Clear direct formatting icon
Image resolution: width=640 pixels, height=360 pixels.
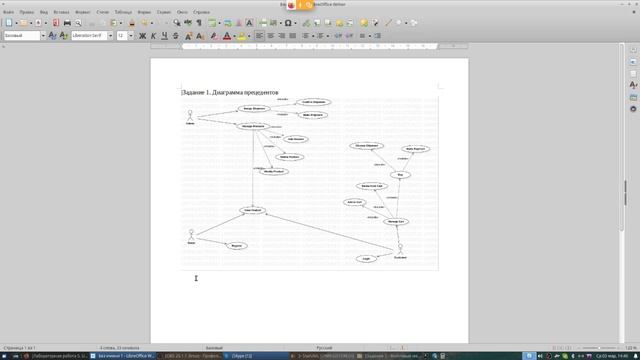coord(214,36)
